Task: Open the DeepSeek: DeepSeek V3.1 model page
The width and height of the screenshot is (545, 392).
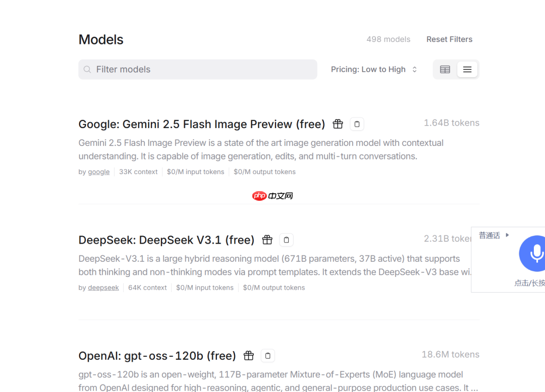Action: [x=166, y=240]
